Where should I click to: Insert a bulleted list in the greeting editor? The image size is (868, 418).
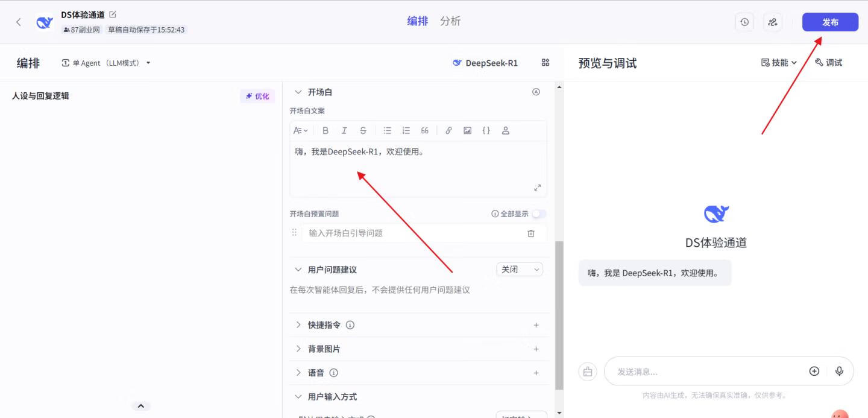[x=386, y=130]
